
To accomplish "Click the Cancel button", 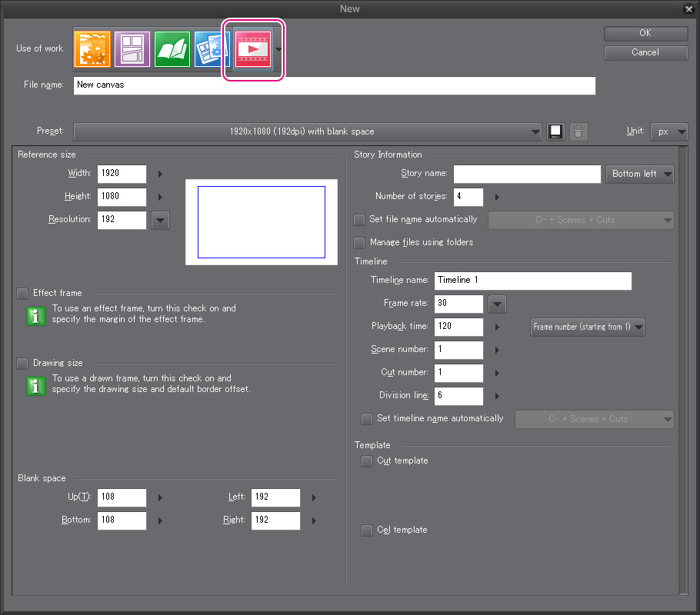I will (x=645, y=52).
